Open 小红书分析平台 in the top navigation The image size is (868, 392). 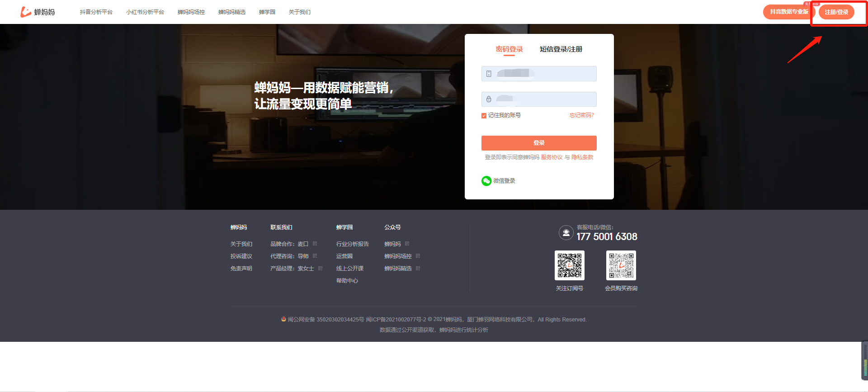145,12
